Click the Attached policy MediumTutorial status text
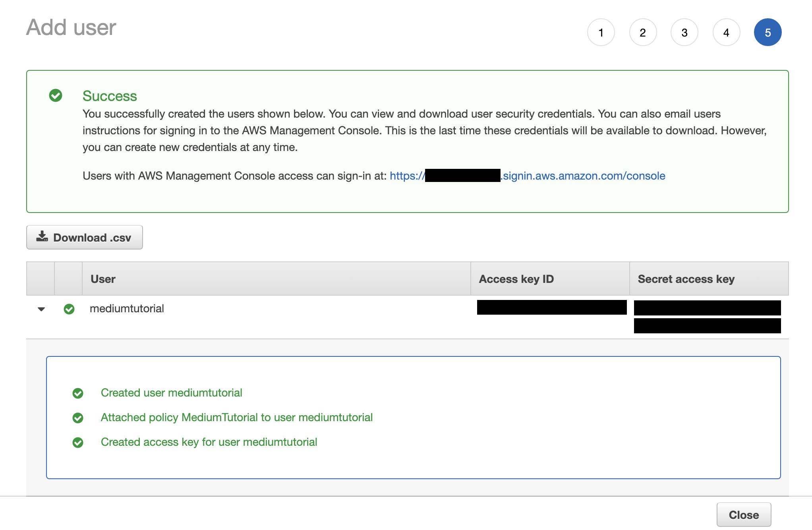The image size is (812, 530). point(236,417)
